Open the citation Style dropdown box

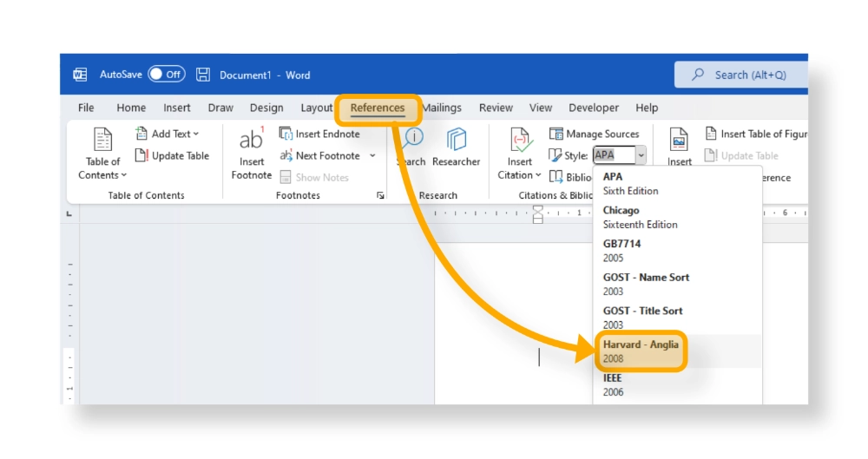(x=620, y=155)
